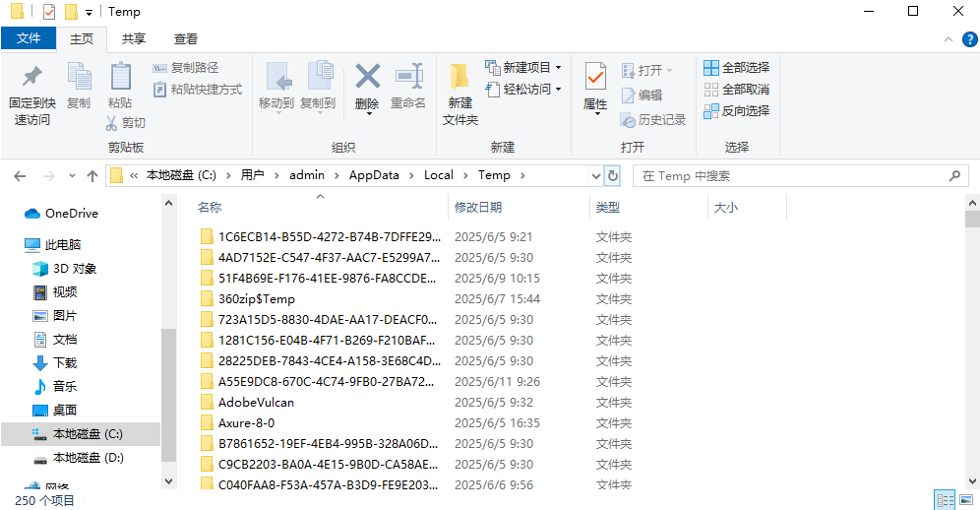The width and height of the screenshot is (980, 510).
Task: Open the address bar history dropdown
Action: pos(596,176)
